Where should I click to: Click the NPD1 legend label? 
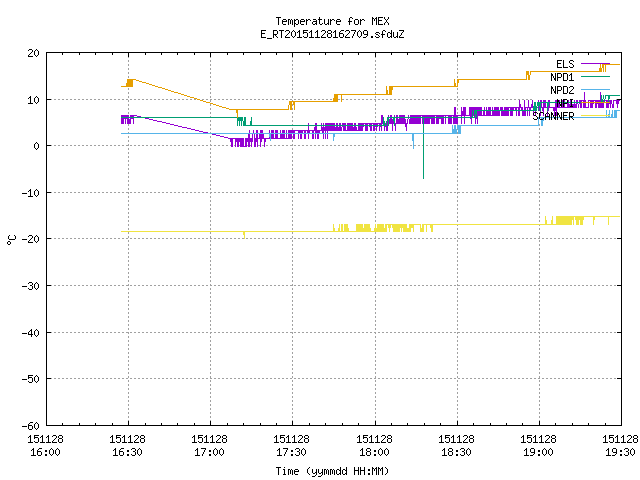tap(562, 77)
